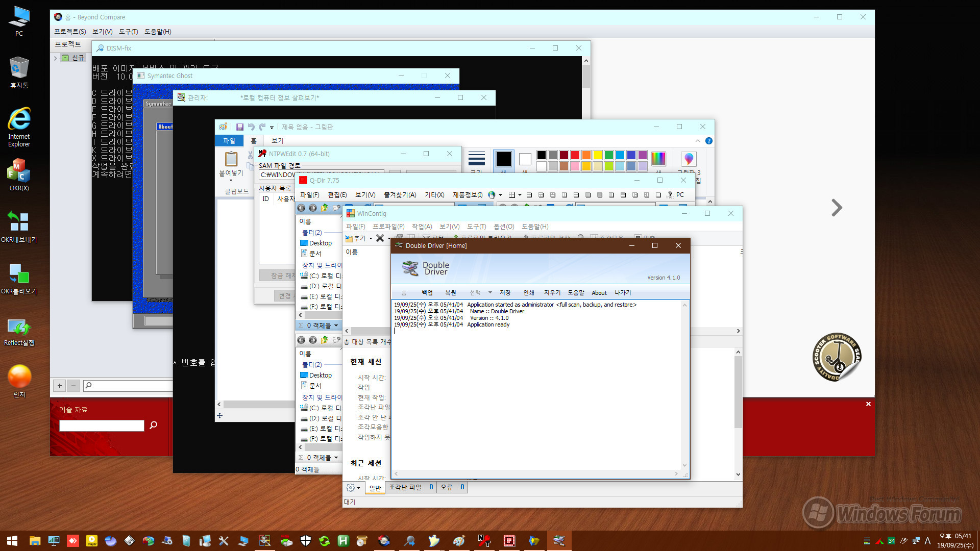
Task: Open the PC desktop icon
Action: pyautogui.click(x=19, y=21)
